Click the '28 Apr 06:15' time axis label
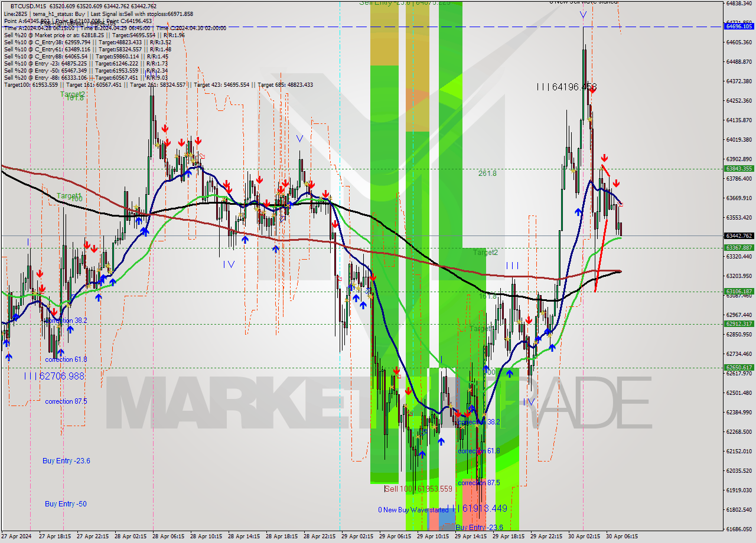 (168, 537)
